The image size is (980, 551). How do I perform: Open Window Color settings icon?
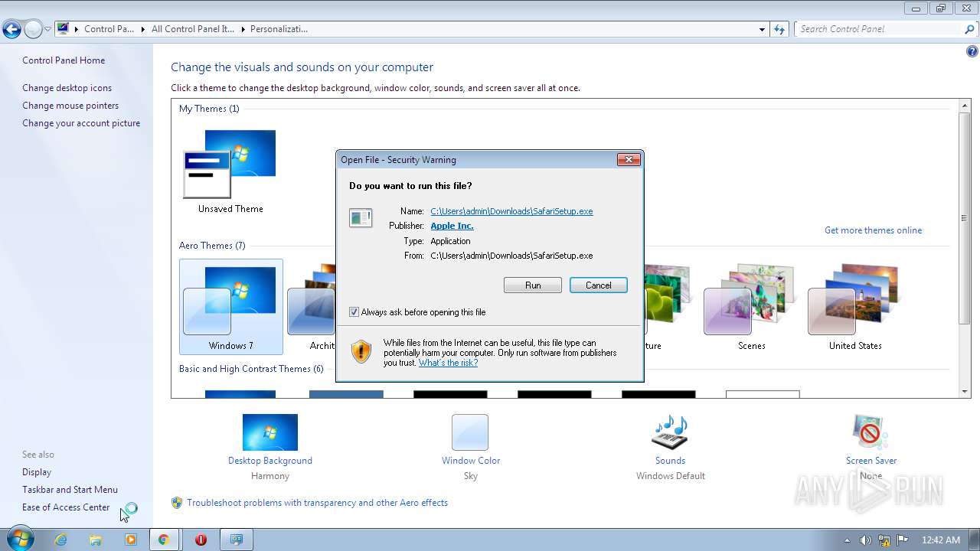470,432
